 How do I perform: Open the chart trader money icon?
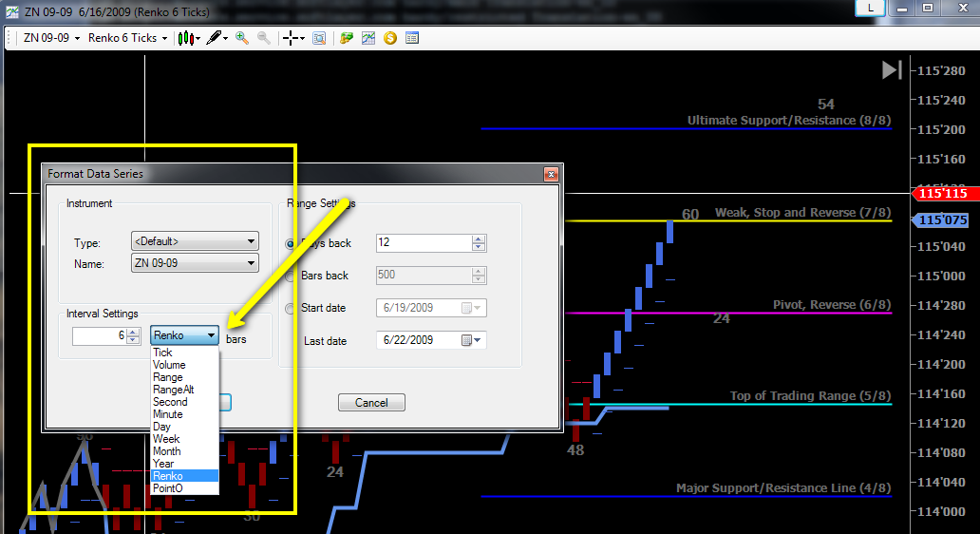coord(347,38)
